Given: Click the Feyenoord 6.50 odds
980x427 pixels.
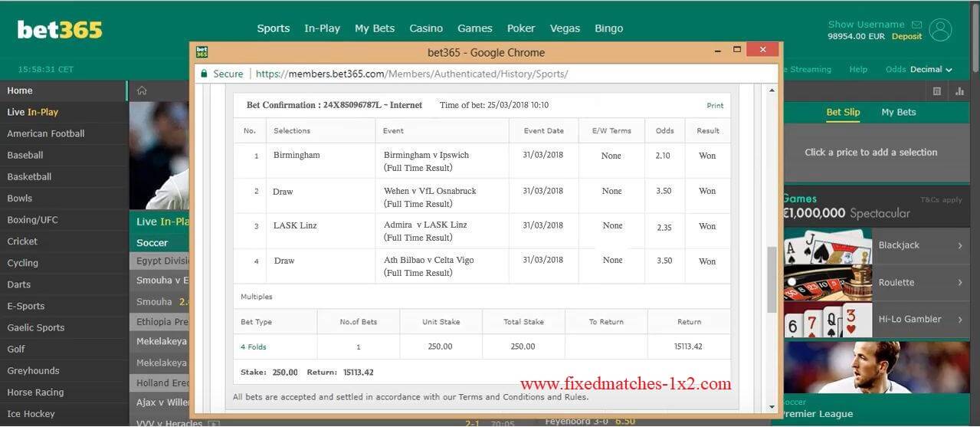Looking at the screenshot, I should click(626, 422).
